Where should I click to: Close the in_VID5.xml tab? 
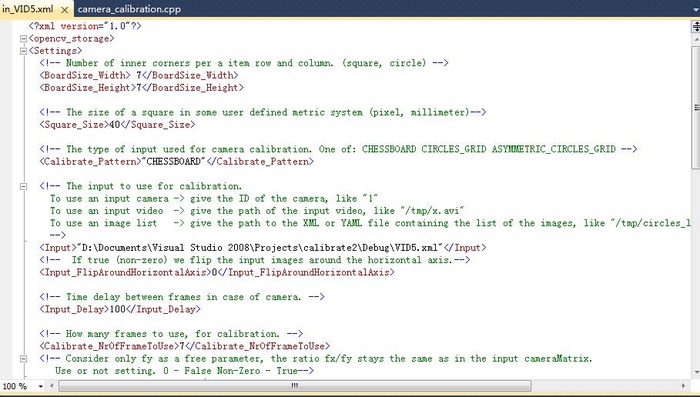[x=64, y=9]
